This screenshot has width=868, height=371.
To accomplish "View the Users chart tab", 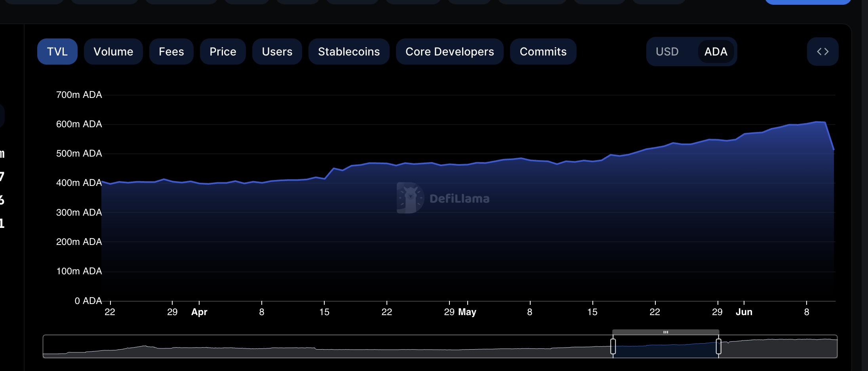I will coord(277,52).
